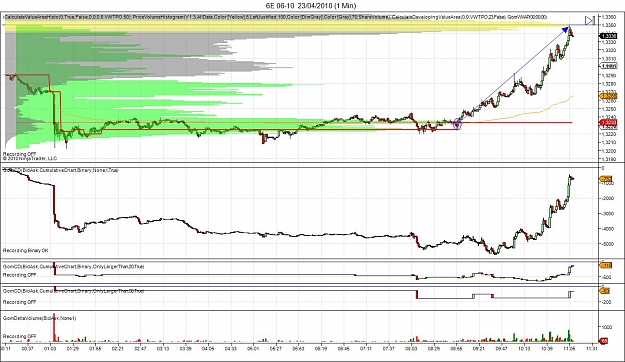Click the chart title 6E 06-10 23/04/2010 (1 Min)

311,6
